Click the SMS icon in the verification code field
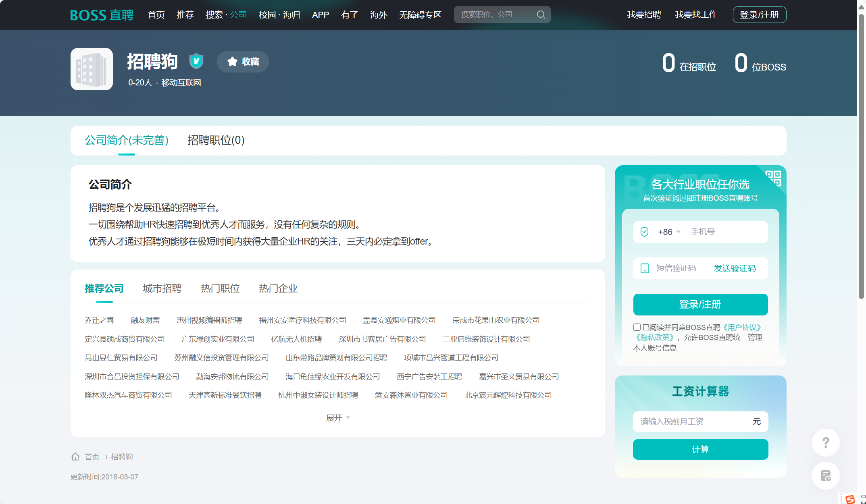Image resolution: width=866 pixels, height=504 pixels. click(645, 268)
